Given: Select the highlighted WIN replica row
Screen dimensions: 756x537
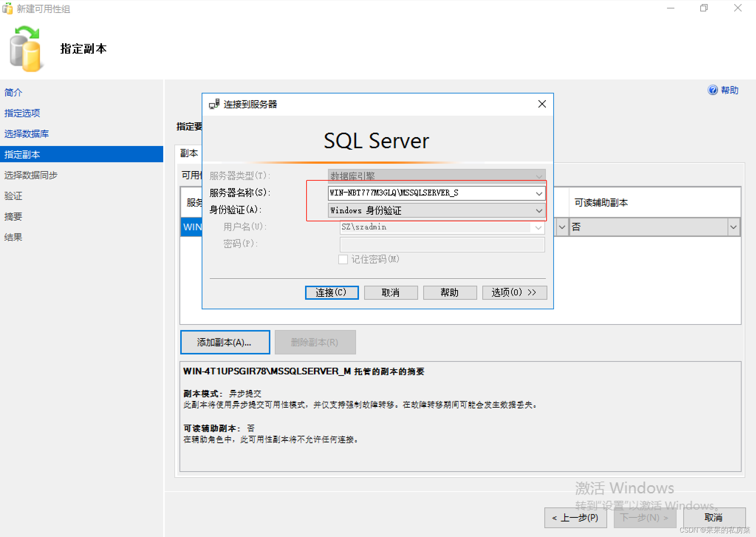Looking at the screenshot, I should tap(192, 227).
